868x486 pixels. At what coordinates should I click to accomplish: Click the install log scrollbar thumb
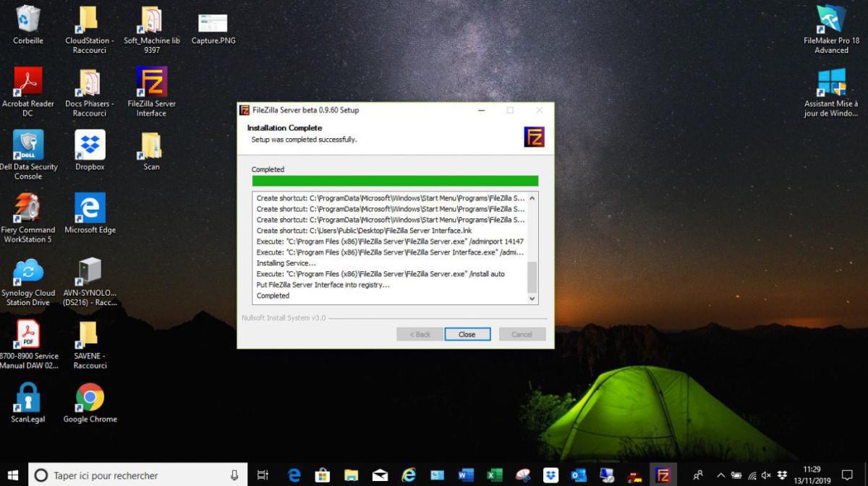coord(533,276)
